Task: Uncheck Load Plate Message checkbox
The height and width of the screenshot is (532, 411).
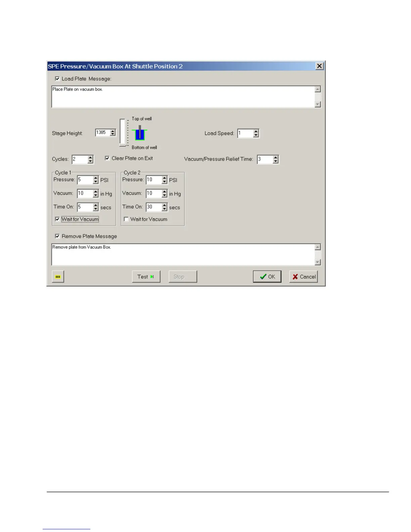Action: [57, 79]
